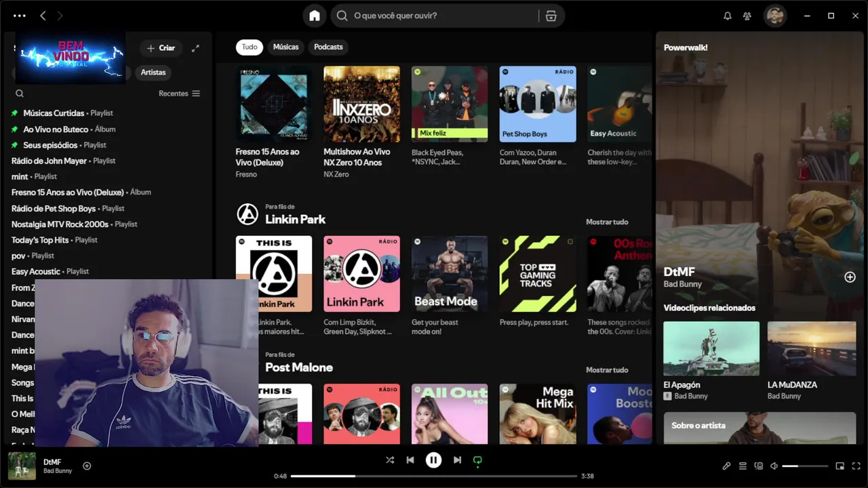
Task: Open Sobre o artista card
Action: click(759, 428)
